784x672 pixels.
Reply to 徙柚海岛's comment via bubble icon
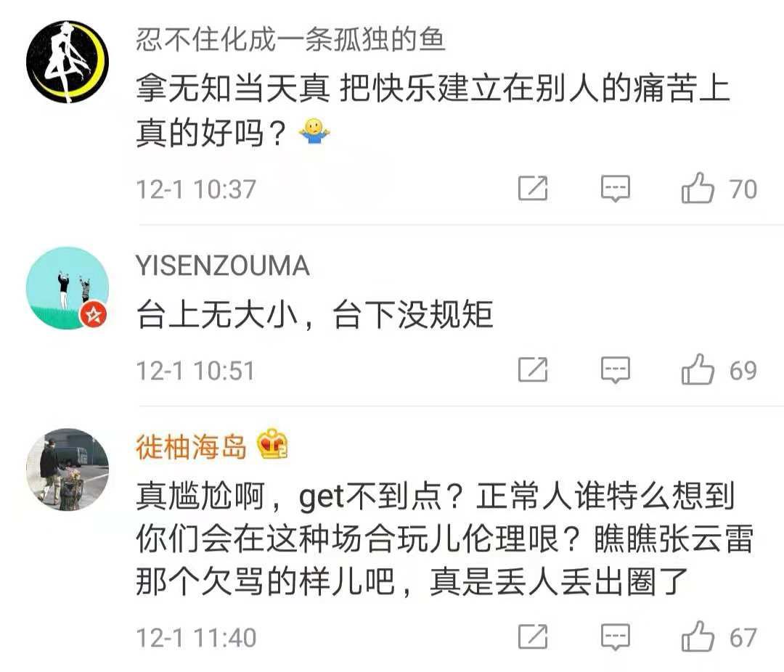click(x=616, y=637)
